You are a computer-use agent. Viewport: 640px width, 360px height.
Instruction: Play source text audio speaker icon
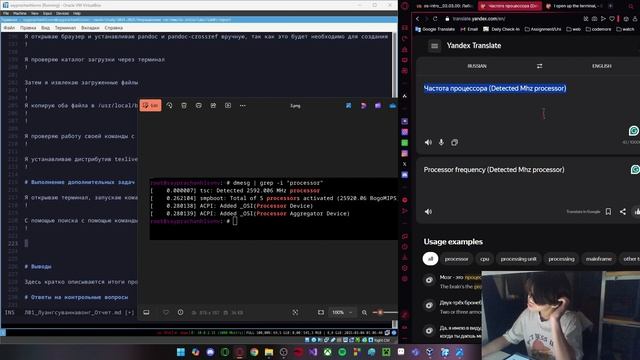click(x=428, y=142)
